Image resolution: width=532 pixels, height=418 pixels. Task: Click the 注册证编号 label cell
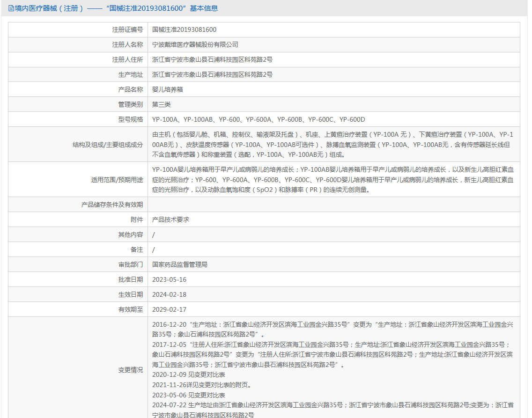(x=78, y=30)
